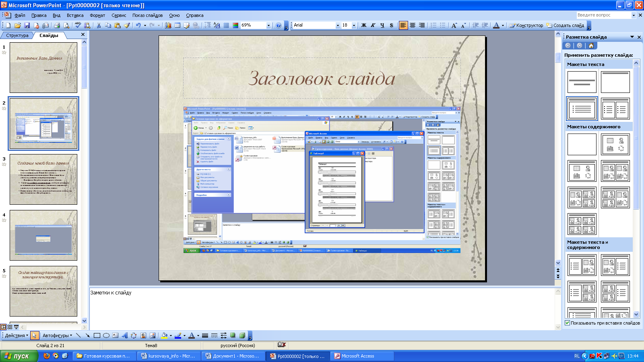Image resolution: width=644 pixels, height=362 pixels.
Task: Click the drawing toolbar Font Color swatch
Action: pyautogui.click(x=192, y=335)
